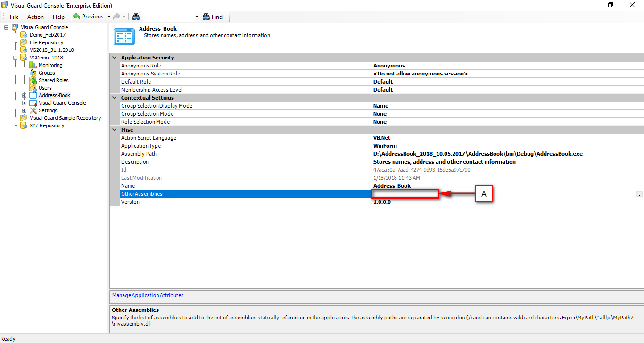This screenshot has height=343, width=644.
Task: Click the Find binoculars icon
Action: (x=206, y=17)
